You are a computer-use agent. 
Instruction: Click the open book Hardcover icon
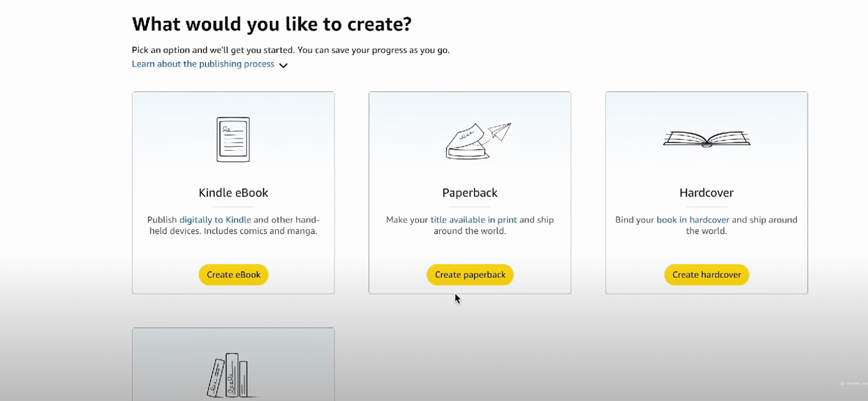706,139
